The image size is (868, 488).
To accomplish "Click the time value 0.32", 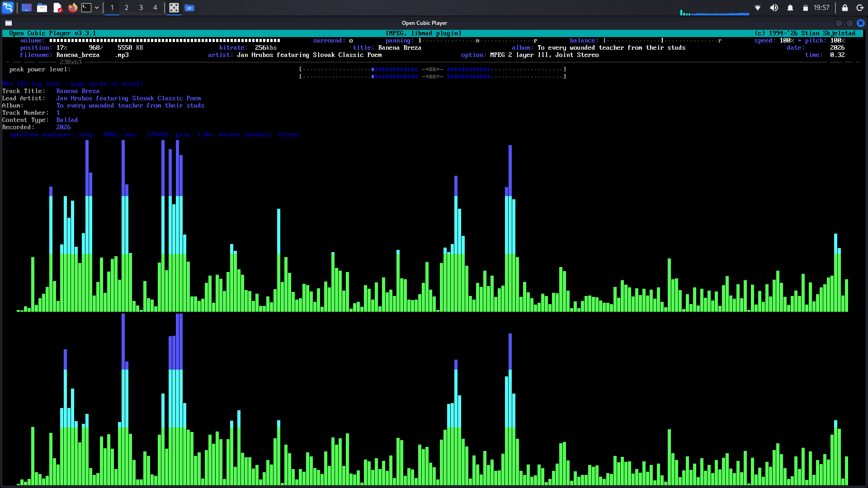I will pyautogui.click(x=837, y=55).
